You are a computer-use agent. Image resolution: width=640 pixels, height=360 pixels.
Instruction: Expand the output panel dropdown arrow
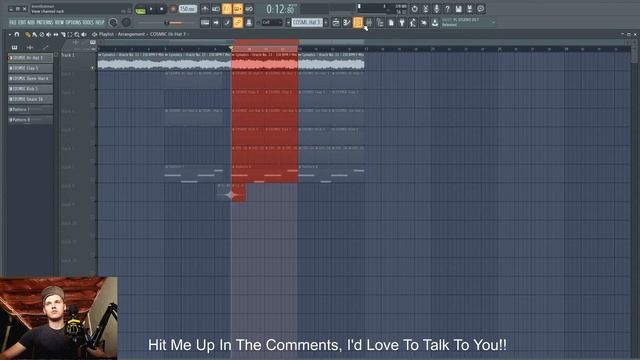pos(493,22)
